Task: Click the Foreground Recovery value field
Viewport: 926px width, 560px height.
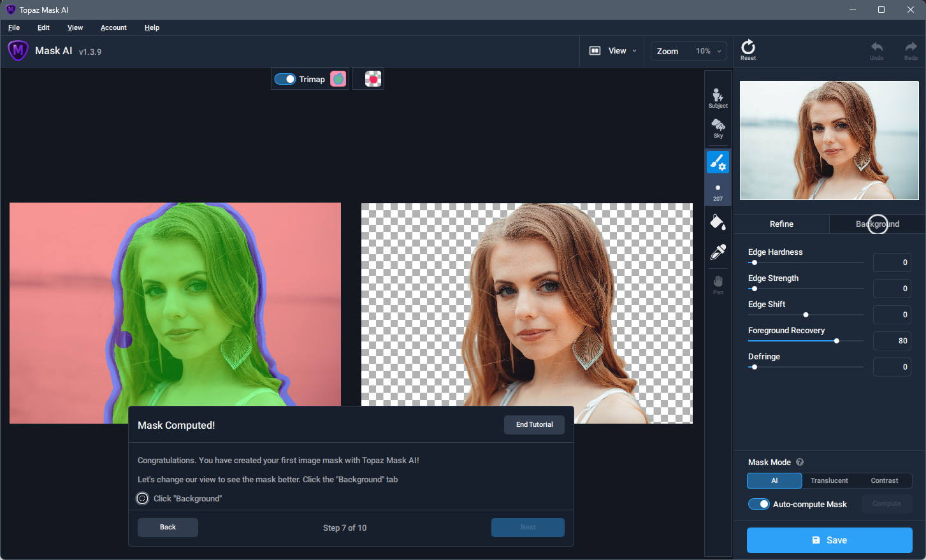Action: (x=892, y=341)
